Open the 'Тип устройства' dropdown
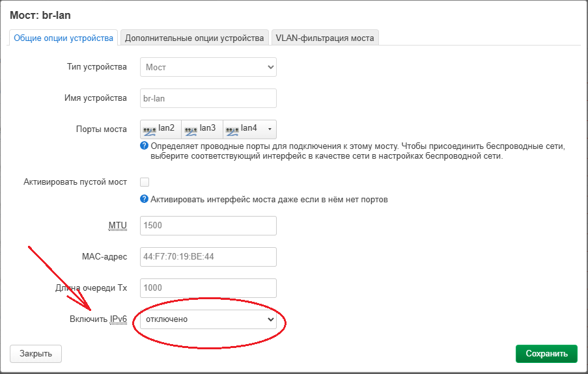The width and height of the screenshot is (588, 374). coord(208,67)
